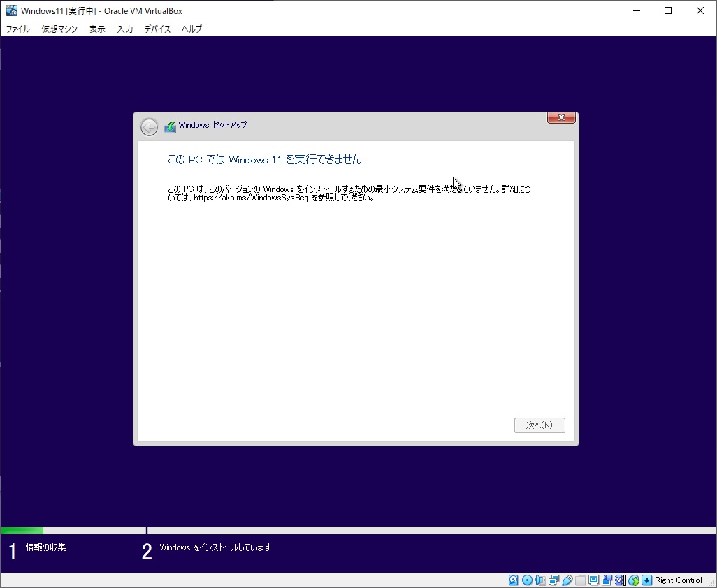Open the デバイス menu
The image size is (717, 588).
click(x=157, y=29)
